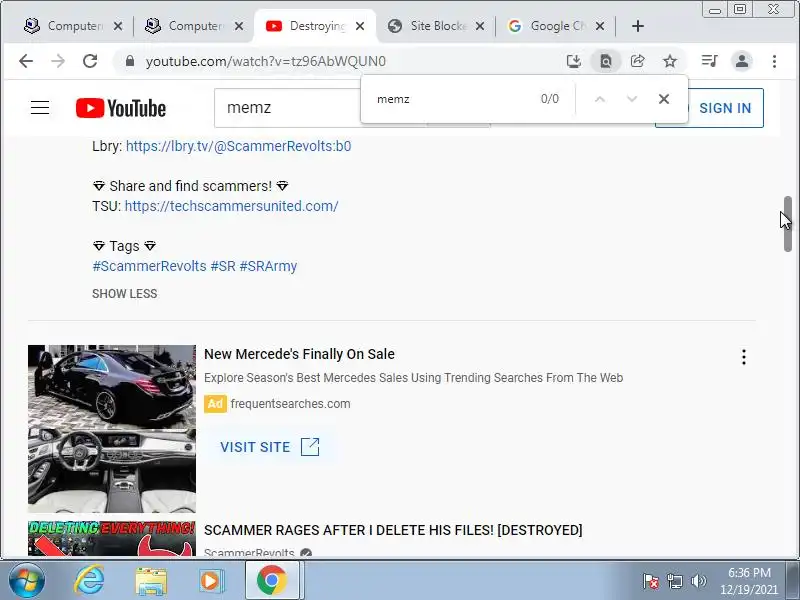Open the volume tray icon
The width and height of the screenshot is (800, 600).
coord(698,581)
